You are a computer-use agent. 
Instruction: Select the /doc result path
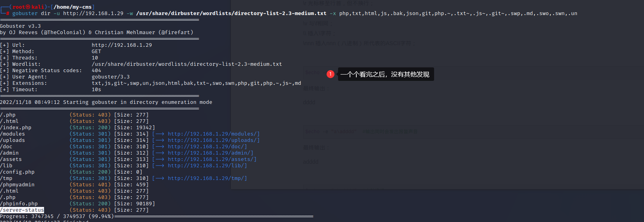(6, 147)
